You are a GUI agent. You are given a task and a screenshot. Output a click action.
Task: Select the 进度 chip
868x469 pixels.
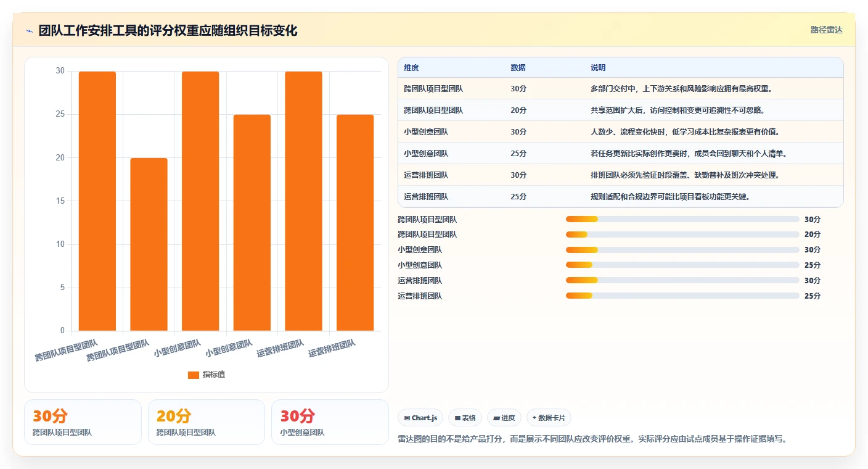[x=504, y=418]
